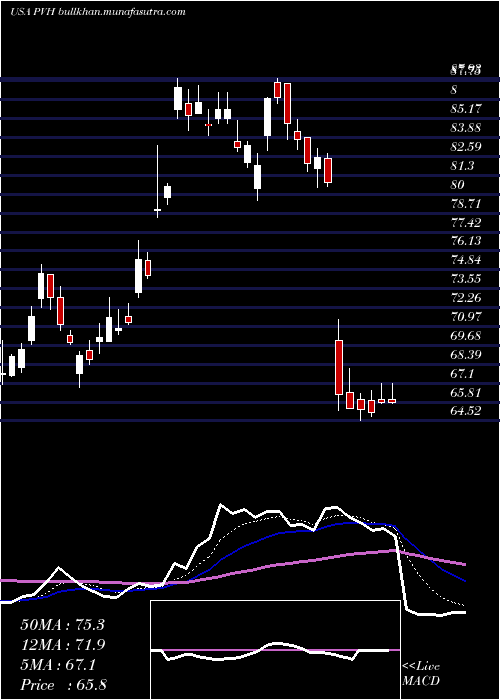The height and width of the screenshot is (700, 500).
Task: Select the 72.26 price axis label
Action: [466, 298]
